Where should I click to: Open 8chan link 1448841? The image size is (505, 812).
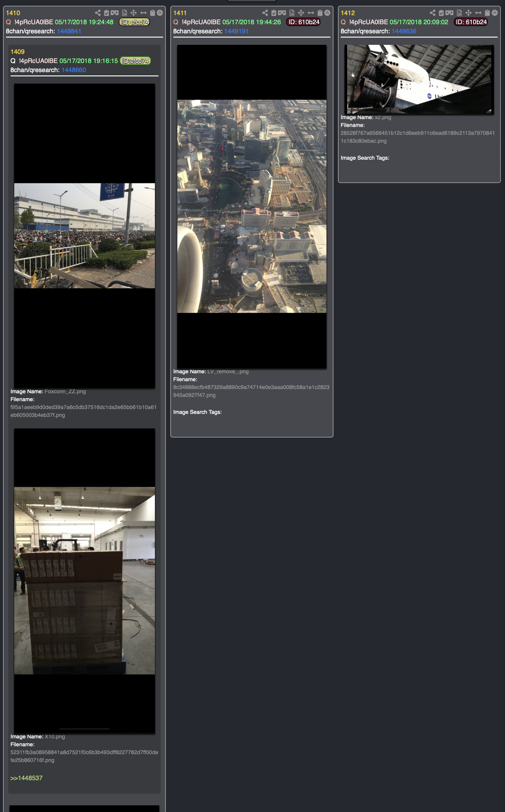click(x=69, y=31)
